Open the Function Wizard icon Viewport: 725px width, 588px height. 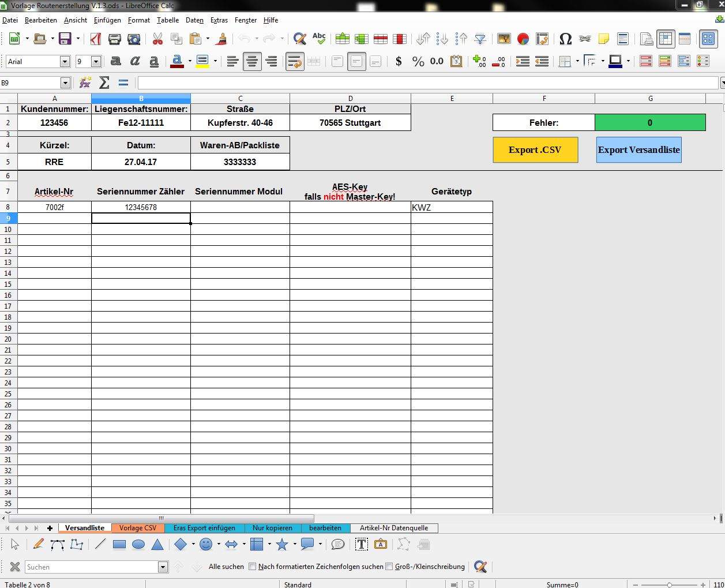[85, 83]
